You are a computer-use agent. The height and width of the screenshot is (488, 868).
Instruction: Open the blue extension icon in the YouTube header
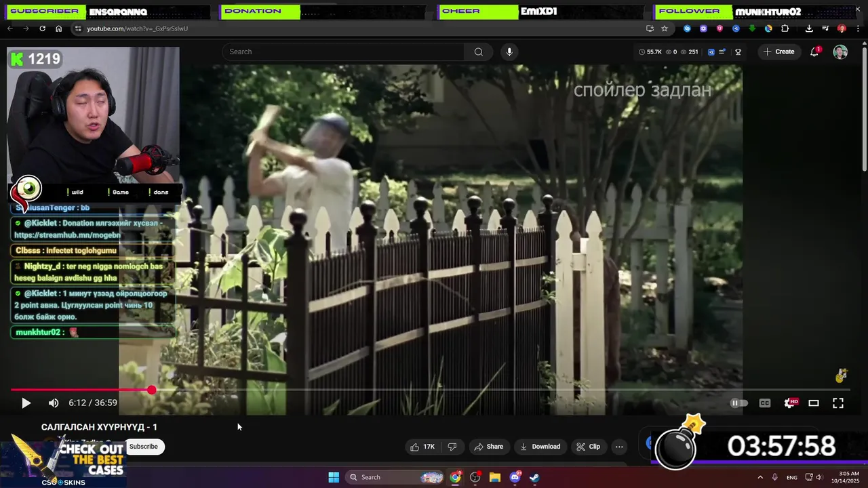coord(711,52)
